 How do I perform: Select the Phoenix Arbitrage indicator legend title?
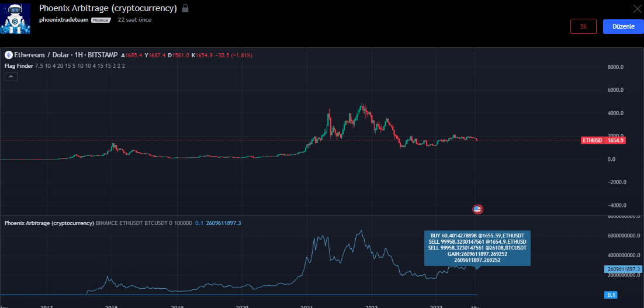[x=49, y=223]
